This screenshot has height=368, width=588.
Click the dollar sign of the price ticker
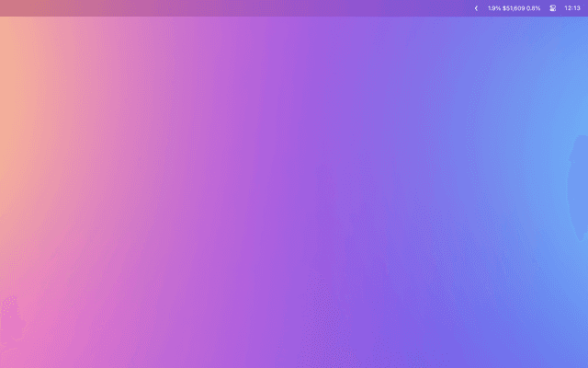(504, 8)
